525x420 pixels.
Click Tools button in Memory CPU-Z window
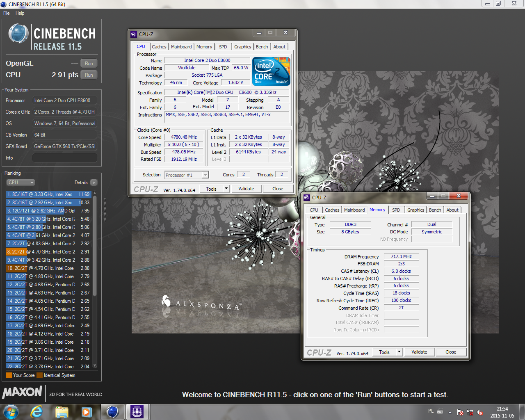(384, 352)
